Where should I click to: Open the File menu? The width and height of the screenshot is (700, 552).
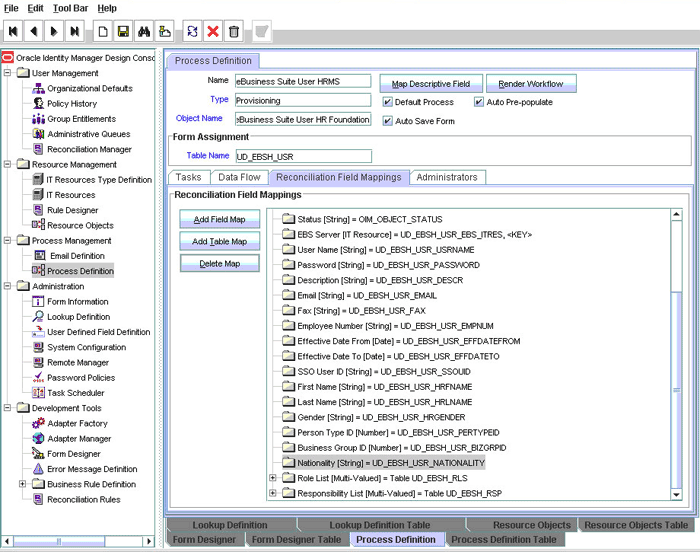point(11,8)
